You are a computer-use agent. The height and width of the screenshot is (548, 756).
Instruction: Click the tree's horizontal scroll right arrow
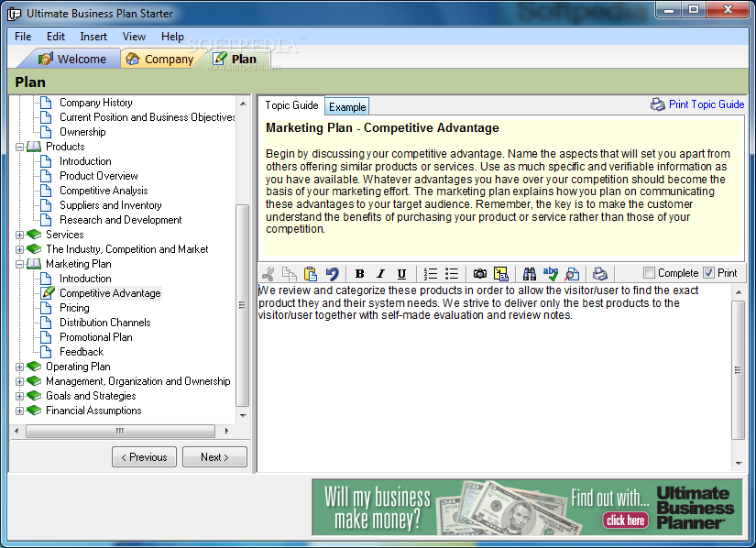click(x=226, y=431)
